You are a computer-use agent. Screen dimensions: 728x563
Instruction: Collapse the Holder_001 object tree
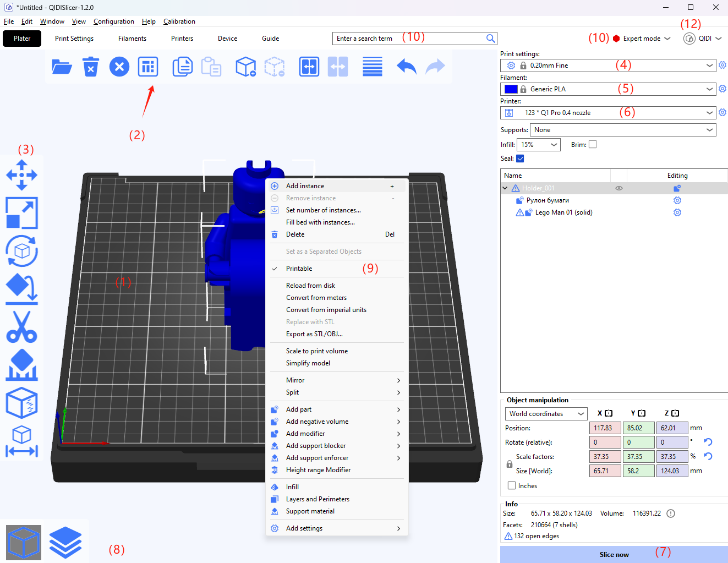[505, 188]
